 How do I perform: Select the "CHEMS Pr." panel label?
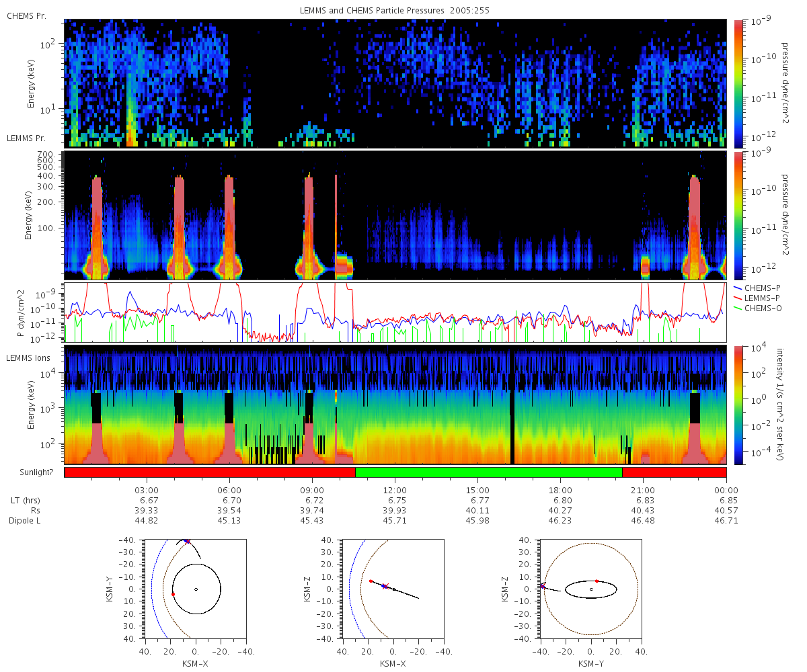click(x=26, y=15)
